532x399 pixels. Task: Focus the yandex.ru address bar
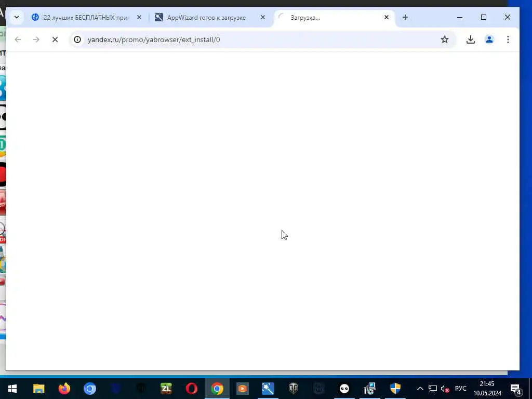pos(261,39)
